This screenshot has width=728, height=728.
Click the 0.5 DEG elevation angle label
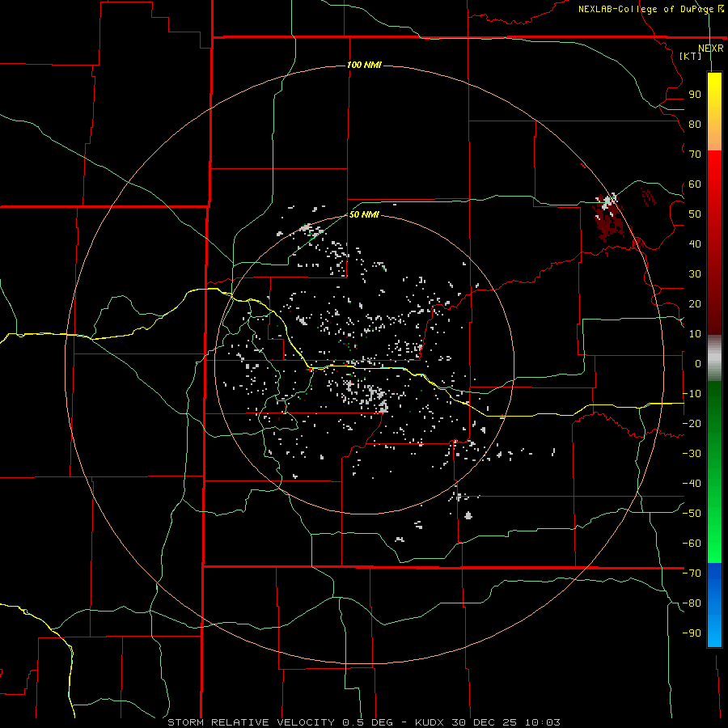(x=368, y=722)
